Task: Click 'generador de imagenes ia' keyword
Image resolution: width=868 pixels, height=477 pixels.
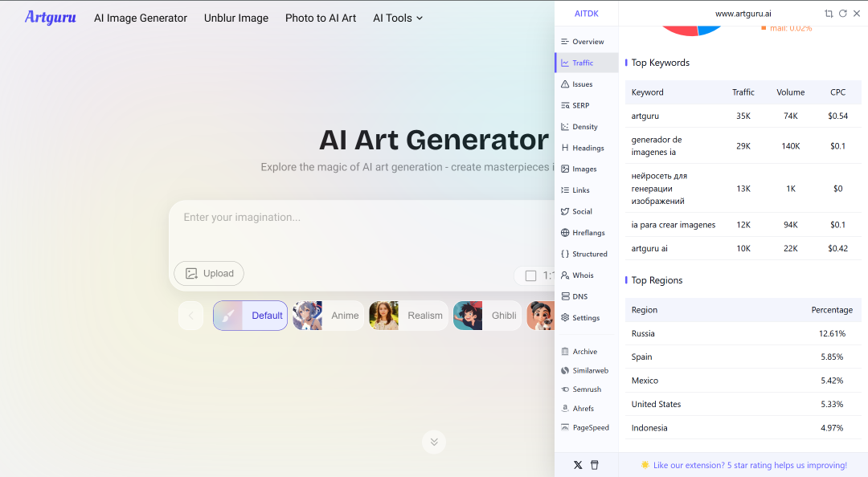Action: (x=657, y=146)
